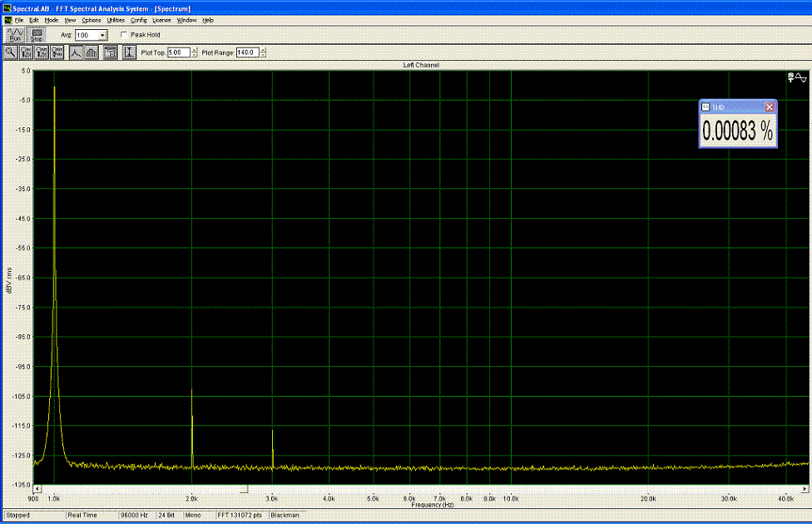Click the THD window title bar
This screenshot has height=524, width=812.
(737, 107)
